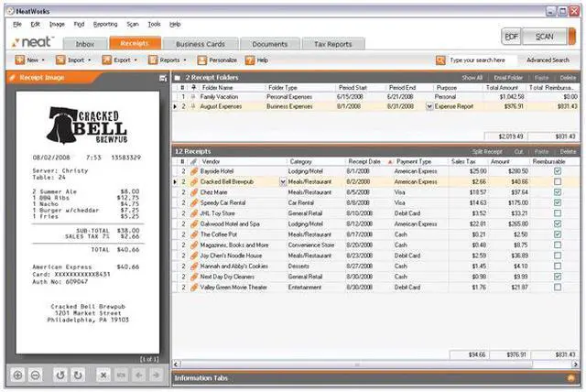Click paperclip icon for Bayside Hotel
Image resolution: width=586 pixels, height=392 pixels.
(194, 171)
